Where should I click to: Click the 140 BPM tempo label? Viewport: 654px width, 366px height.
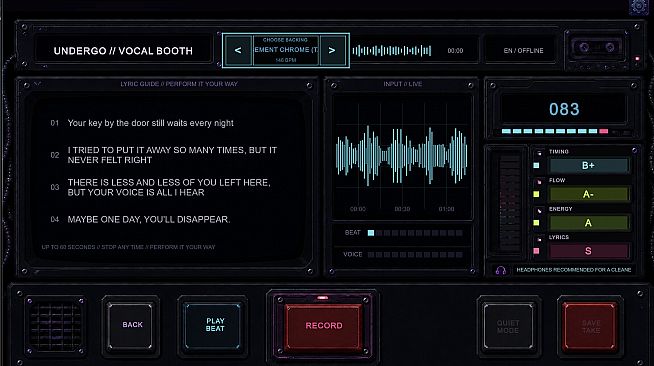coord(286,60)
